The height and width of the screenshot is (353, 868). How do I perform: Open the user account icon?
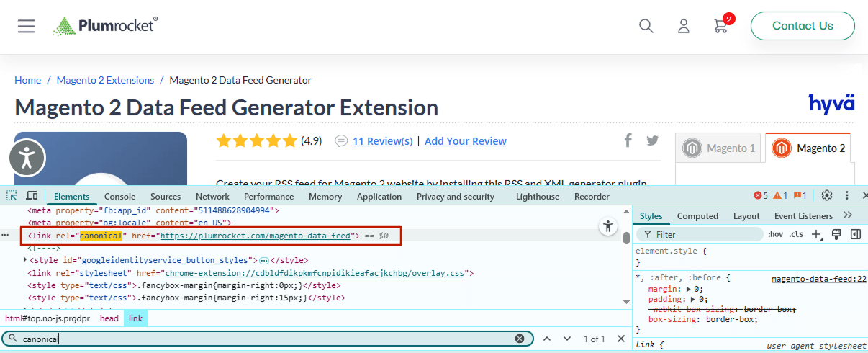click(684, 26)
